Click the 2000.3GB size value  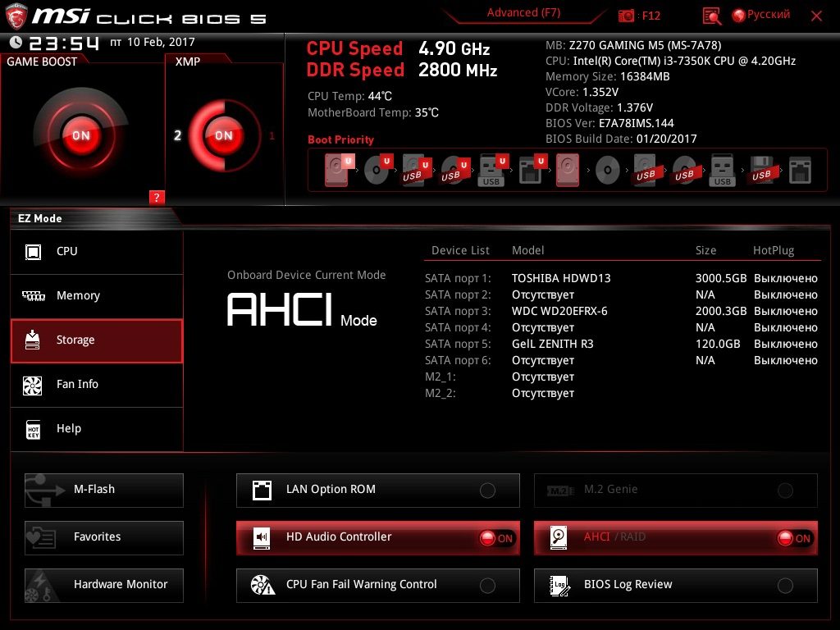[720, 311]
